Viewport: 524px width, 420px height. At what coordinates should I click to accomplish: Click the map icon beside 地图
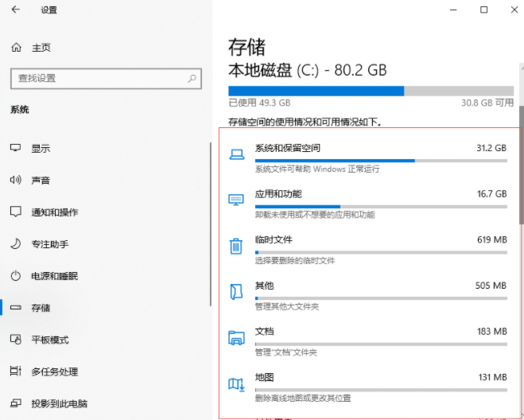[236, 383]
